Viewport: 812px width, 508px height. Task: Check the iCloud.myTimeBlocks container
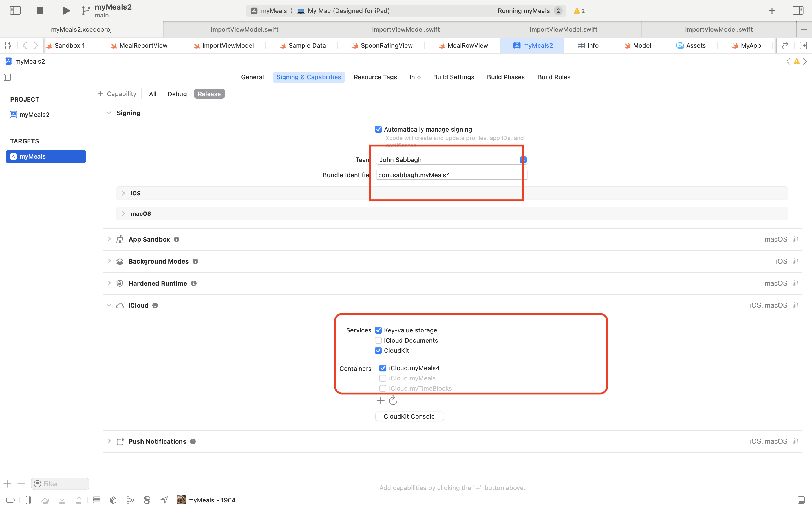[x=383, y=388]
